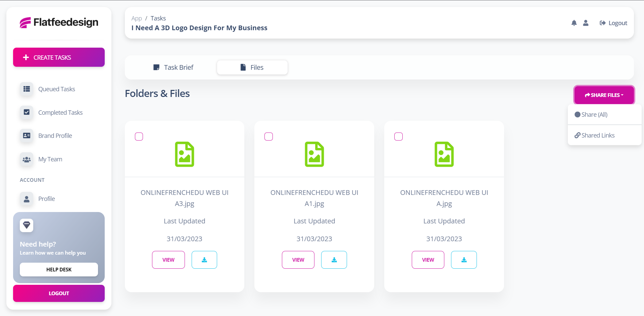
Task: Click ONLINEFRENCHEDU WEB UI A3.jpg filename
Action: [185, 198]
